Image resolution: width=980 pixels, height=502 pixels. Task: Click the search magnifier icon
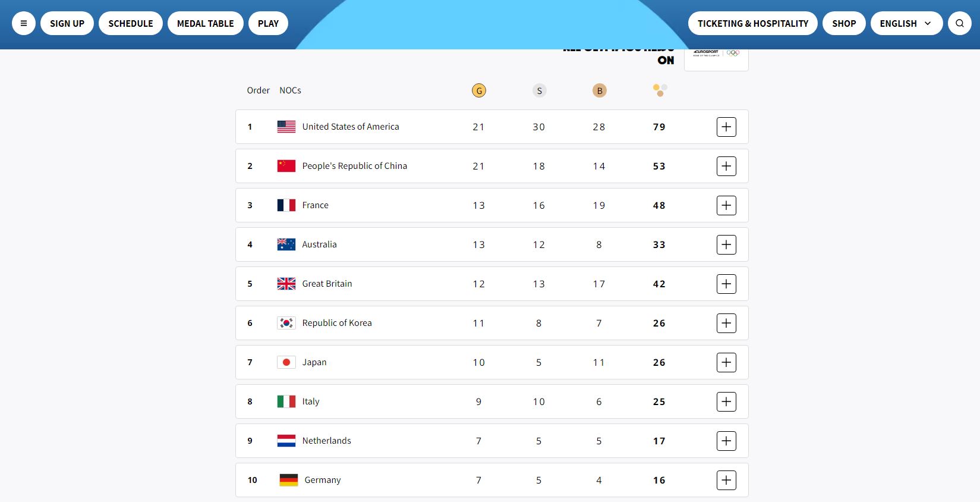[959, 23]
